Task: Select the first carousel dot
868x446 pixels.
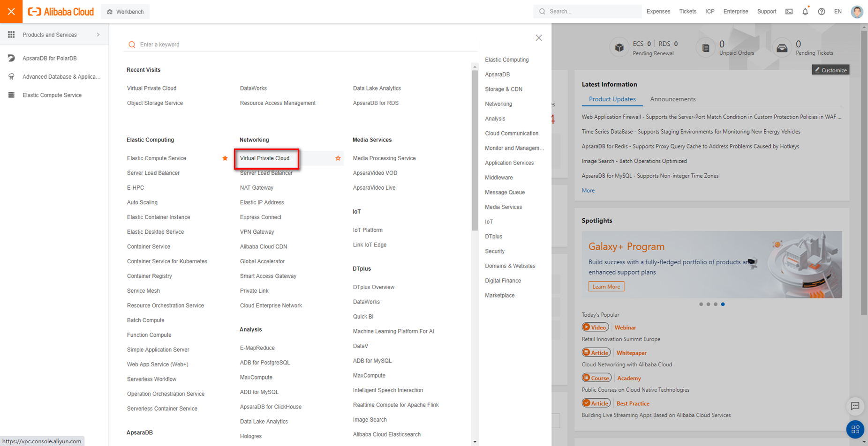Action: (x=701, y=305)
